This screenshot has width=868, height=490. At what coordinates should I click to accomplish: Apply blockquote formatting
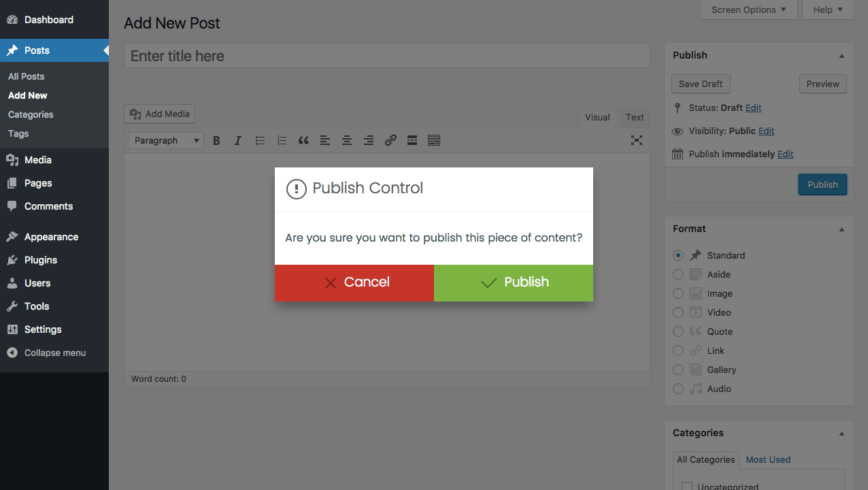[x=303, y=140]
